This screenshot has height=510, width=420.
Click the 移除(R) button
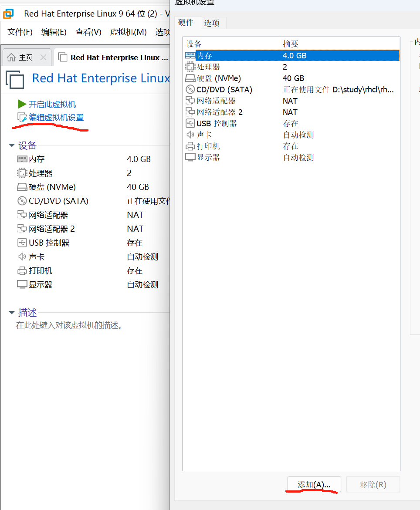pyautogui.click(x=373, y=485)
